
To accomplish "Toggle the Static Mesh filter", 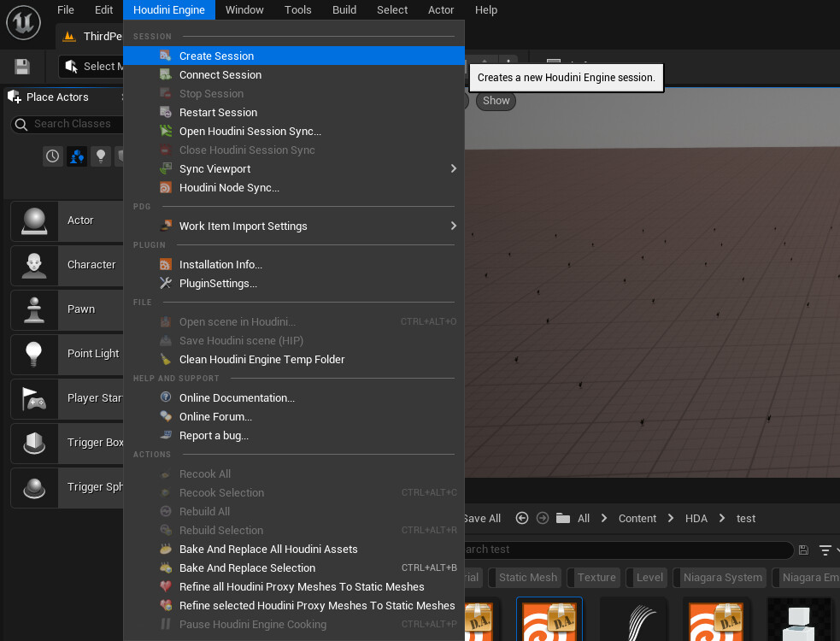I will click(527, 578).
